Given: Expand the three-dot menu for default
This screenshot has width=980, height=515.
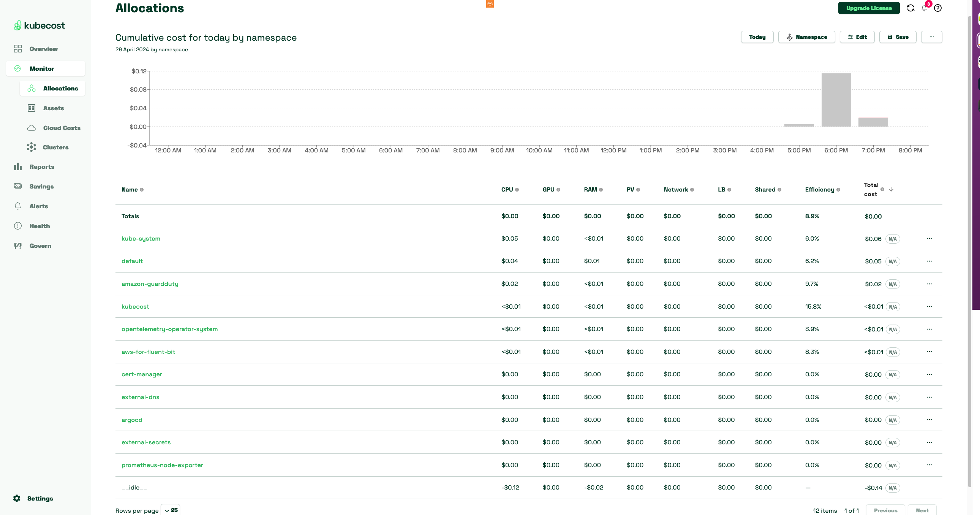Looking at the screenshot, I should (929, 261).
